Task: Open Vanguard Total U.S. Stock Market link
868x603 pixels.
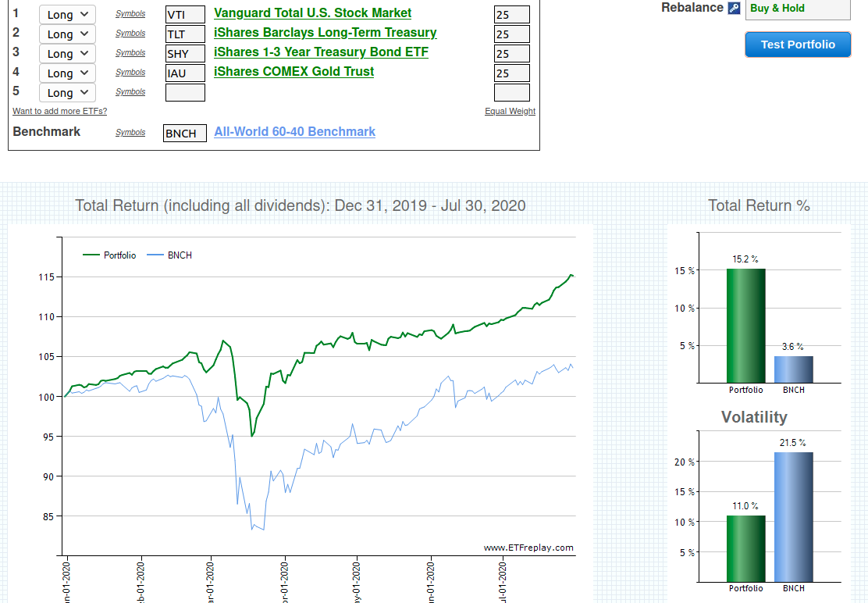Action: [312, 12]
